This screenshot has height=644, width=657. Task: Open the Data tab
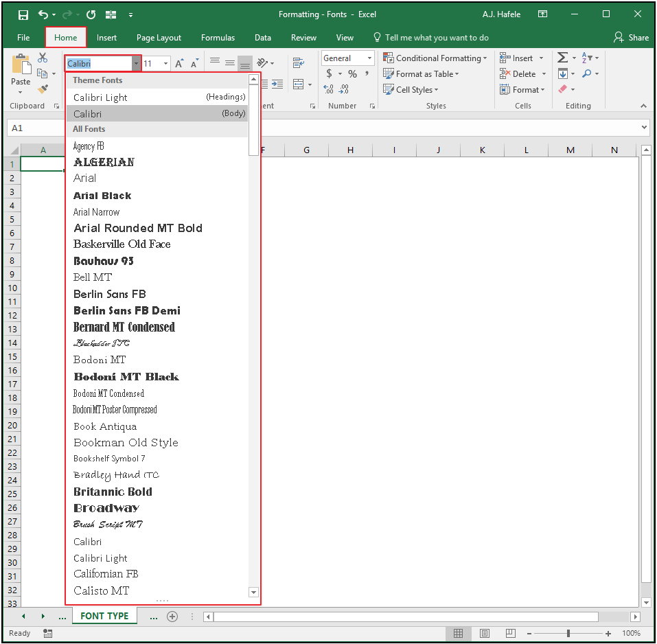point(263,38)
